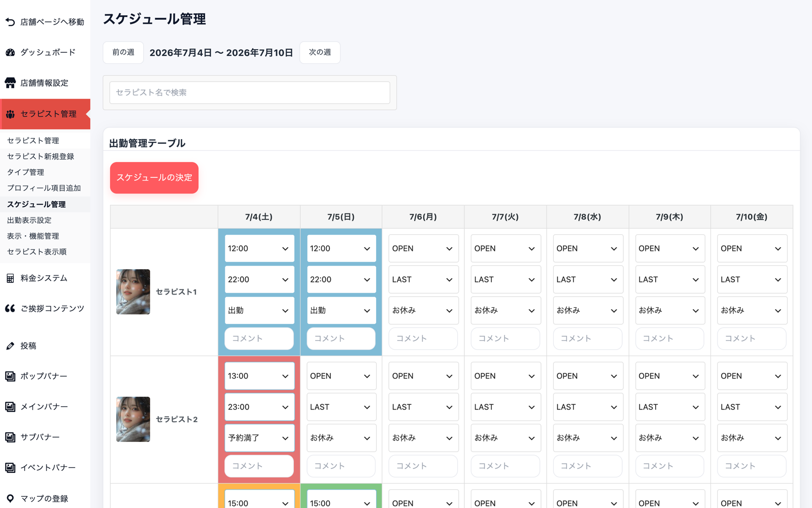
Task: Click セラピスト1 profile thumbnail
Action: tap(133, 292)
